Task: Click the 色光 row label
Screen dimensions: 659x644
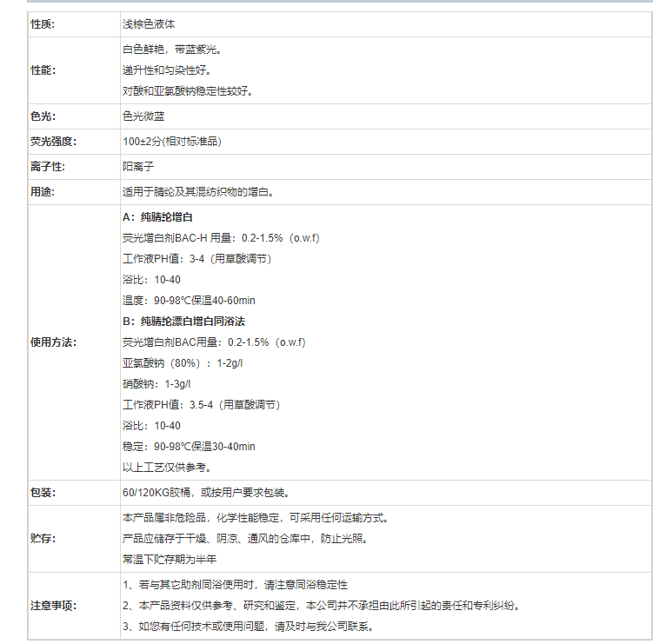Action: tap(43, 116)
